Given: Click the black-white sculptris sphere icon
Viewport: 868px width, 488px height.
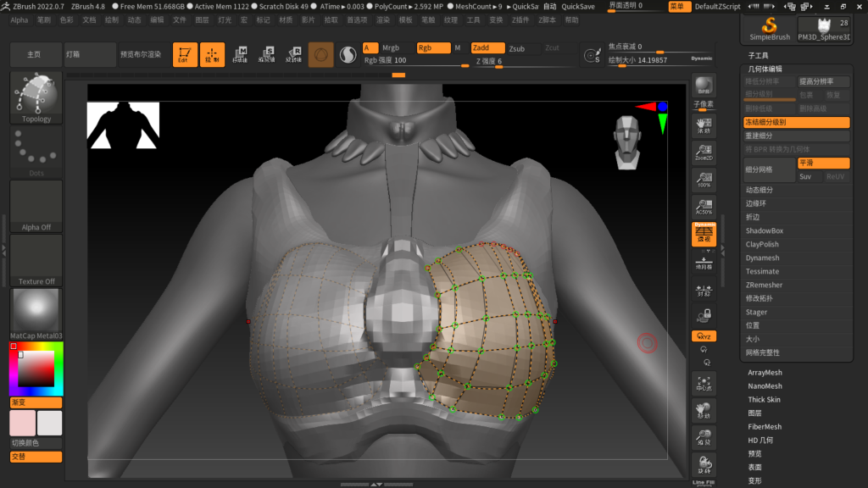Looking at the screenshot, I should pos(348,55).
